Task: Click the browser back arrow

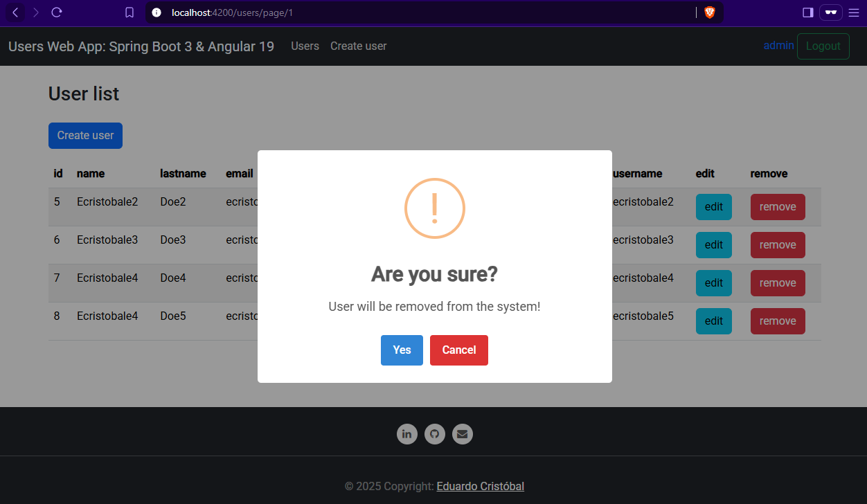Action: point(15,12)
